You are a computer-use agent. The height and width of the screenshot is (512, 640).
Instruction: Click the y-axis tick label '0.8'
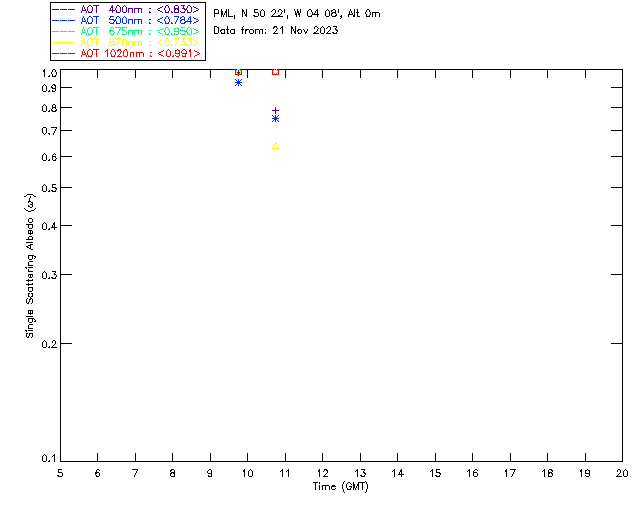[49, 108]
